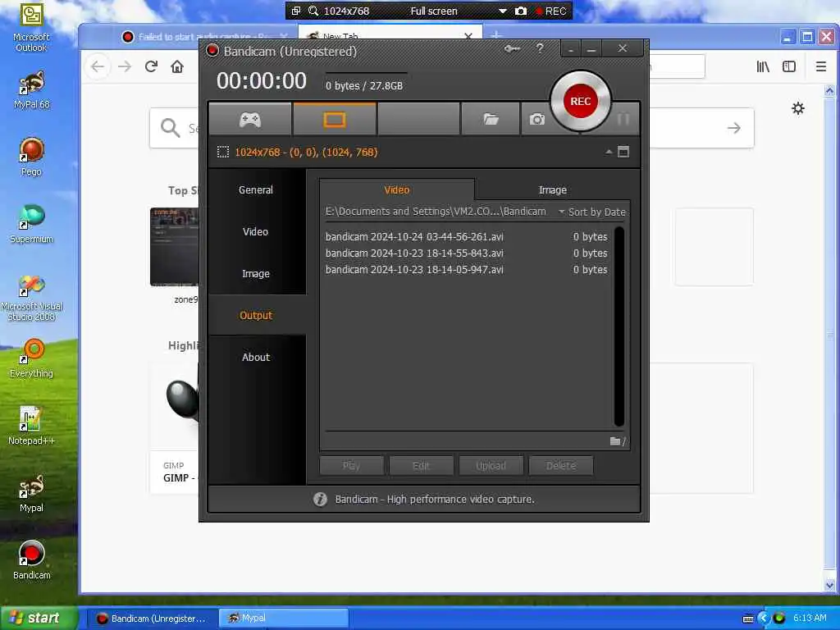Open the Video settings section

click(x=256, y=232)
